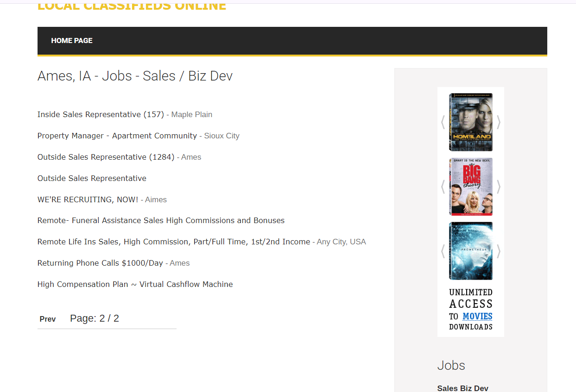Image resolution: width=576 pixels, height=392 pixels.
Task: Open Inside Sales Representative (157) listing
Action: click(101, 114)
